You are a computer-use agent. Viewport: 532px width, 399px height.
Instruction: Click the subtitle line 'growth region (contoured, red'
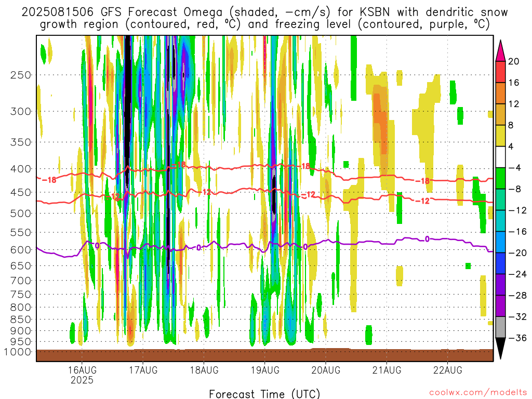[x=264, y=24]
